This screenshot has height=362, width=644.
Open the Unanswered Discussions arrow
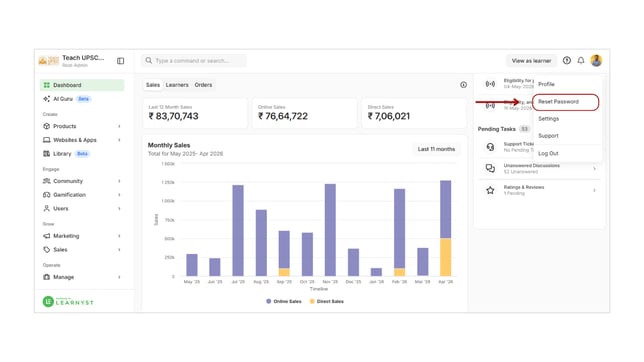594,168
